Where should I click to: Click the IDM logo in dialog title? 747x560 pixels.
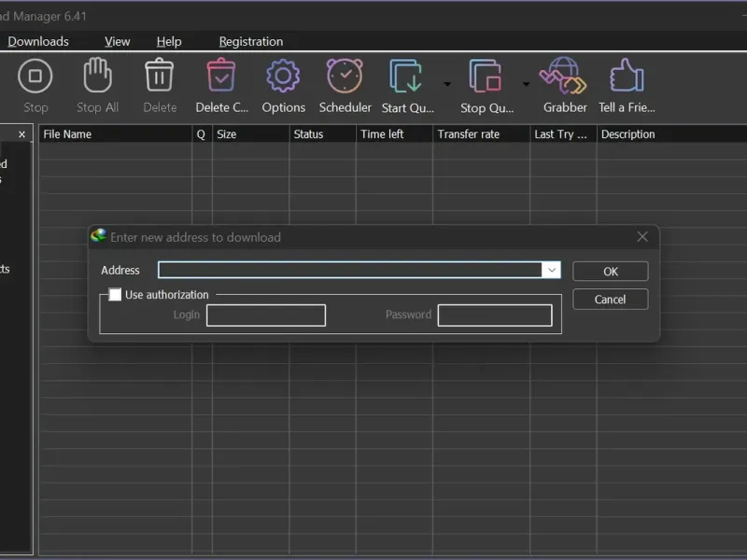(99, 236)
